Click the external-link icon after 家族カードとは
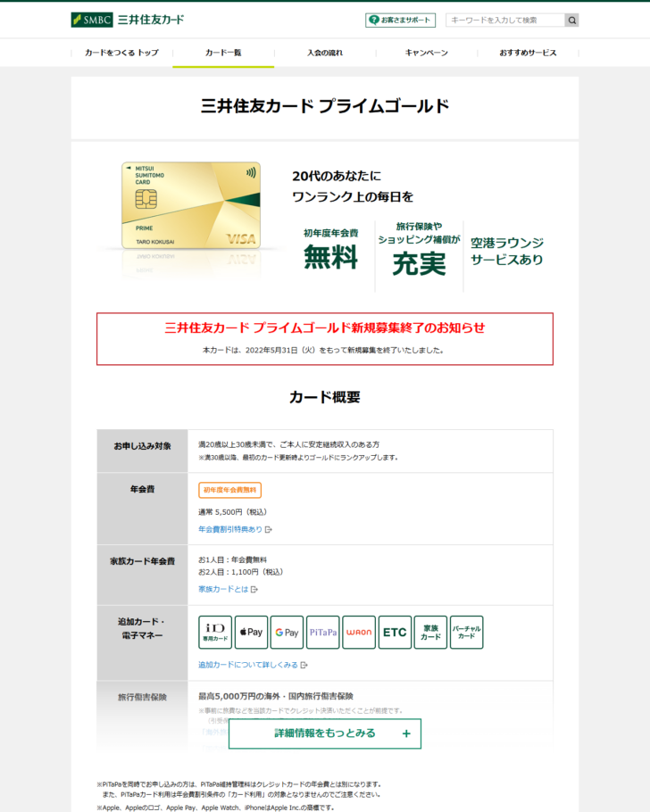The height and width of the screenshot is (812, 650). [x=254, y=589]
